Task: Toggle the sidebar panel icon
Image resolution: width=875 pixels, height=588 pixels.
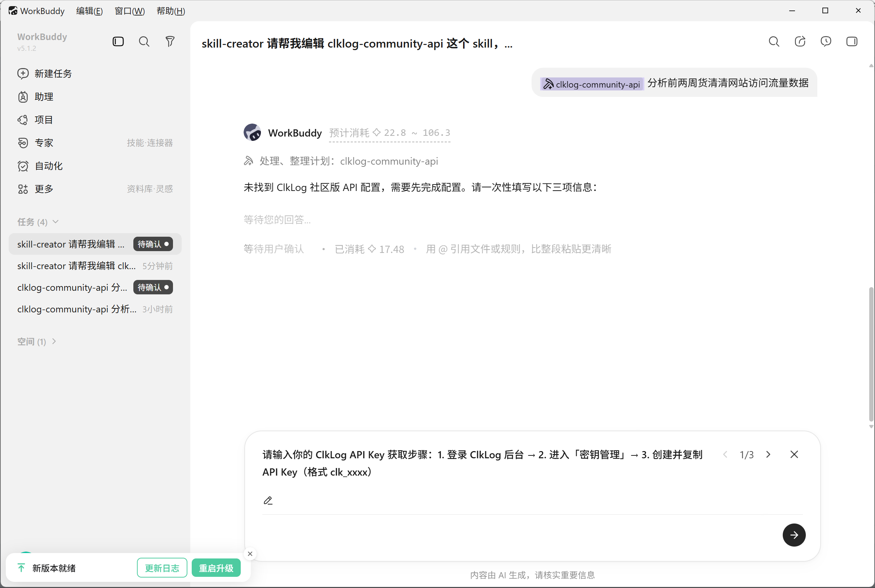Action: (x=118, y=41)
